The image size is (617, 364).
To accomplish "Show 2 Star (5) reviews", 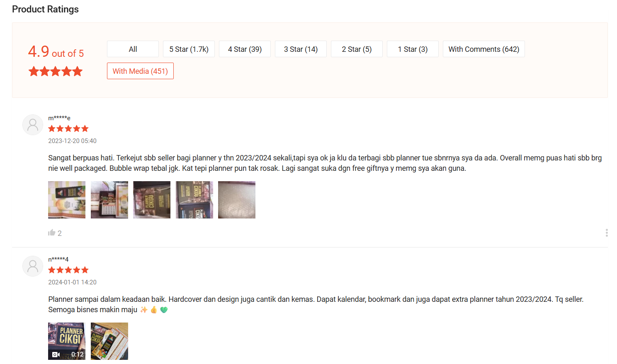I will point(357,49).
